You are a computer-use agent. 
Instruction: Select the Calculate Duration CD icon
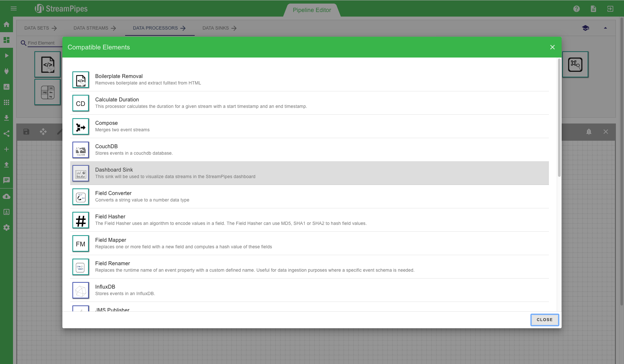coord(81,103)
